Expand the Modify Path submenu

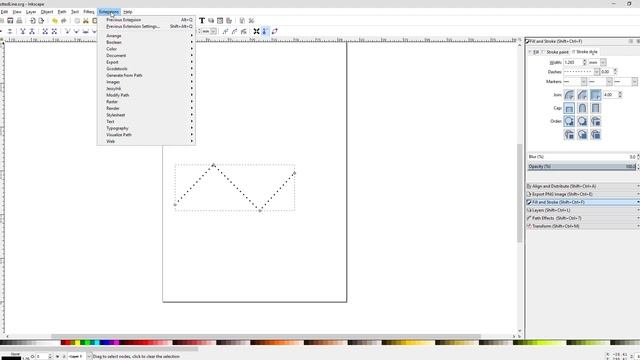(x=146, y=95)
